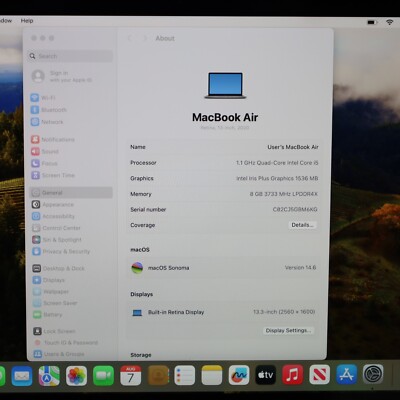Open Focus settings in sidebar
The image size is (400, 400).
(44, 163)
